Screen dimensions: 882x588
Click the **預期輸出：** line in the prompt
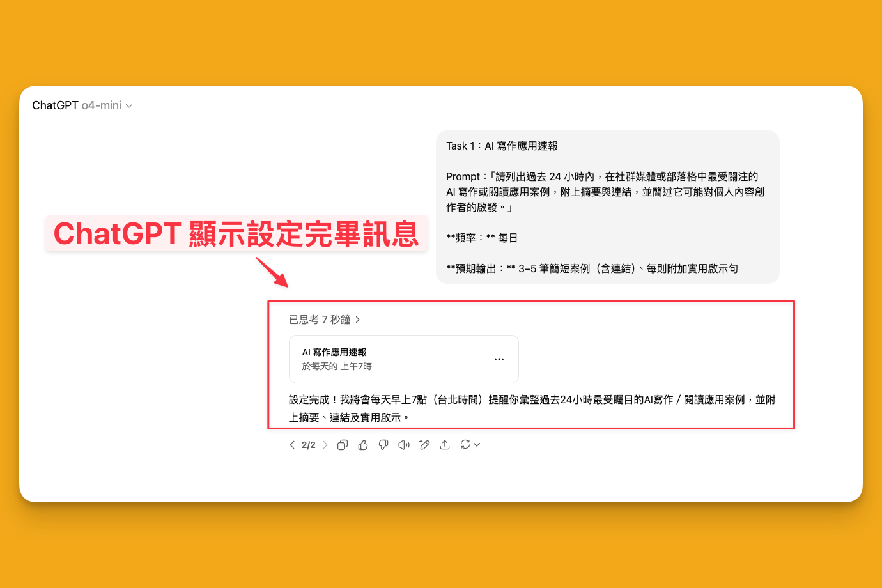[x=592, y=268]
